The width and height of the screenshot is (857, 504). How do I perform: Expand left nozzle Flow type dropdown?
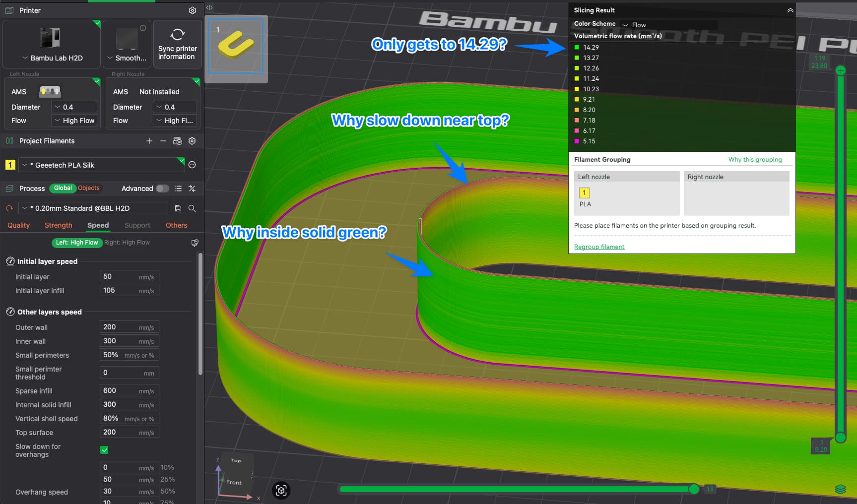(74, 121)
